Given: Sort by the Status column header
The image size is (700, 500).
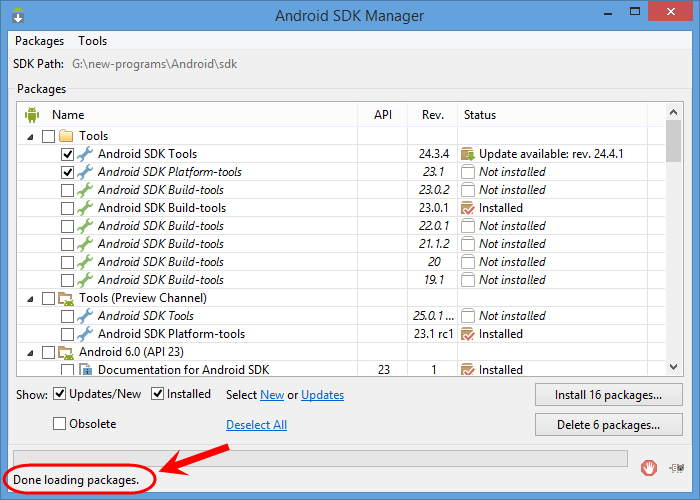Looking at the screenshot, I should pos(552,115).
